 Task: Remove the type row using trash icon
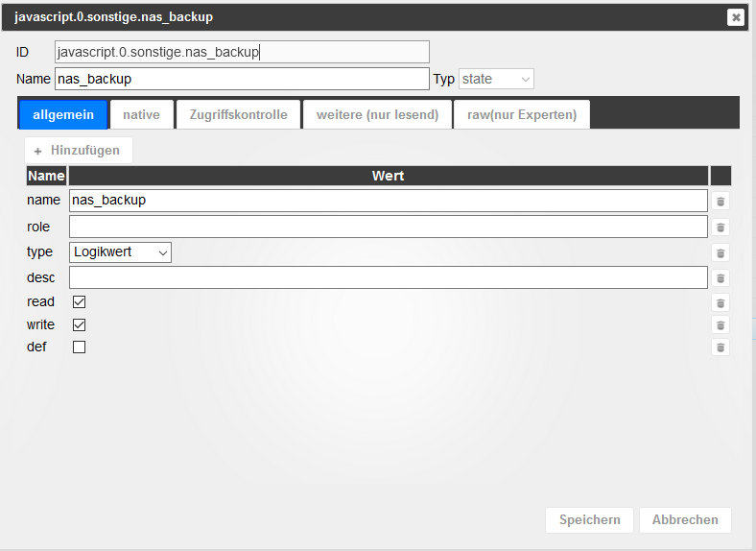721,252
